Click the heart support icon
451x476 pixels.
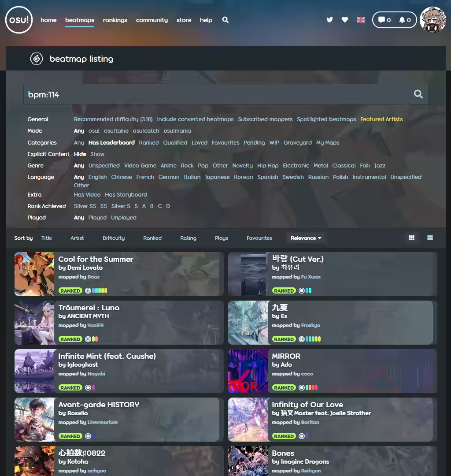click(x=345, y=20)
